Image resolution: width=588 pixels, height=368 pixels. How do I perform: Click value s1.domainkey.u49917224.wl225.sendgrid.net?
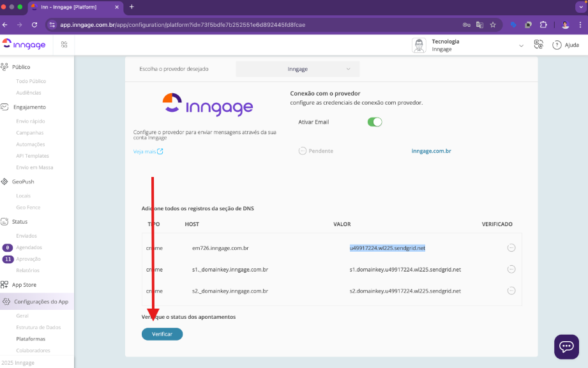coord(405,270)
